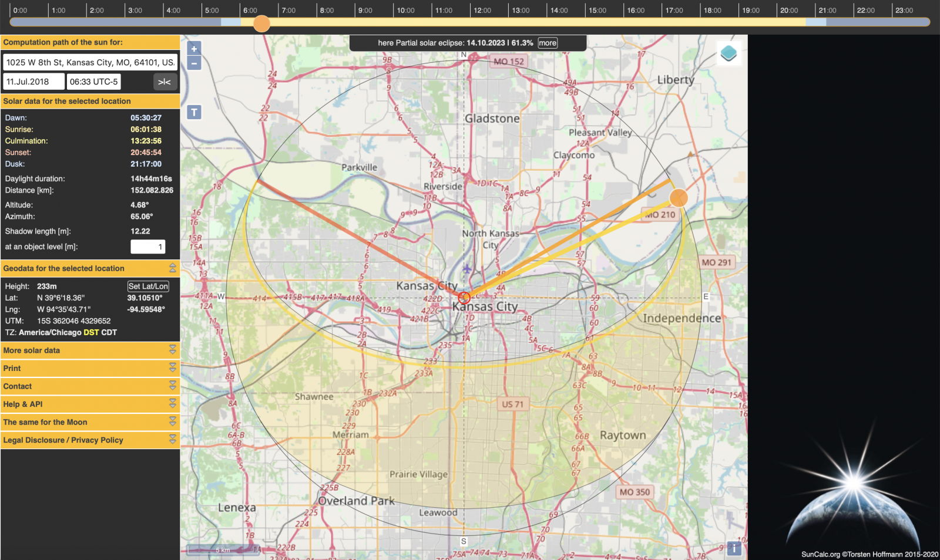Open the Help & API section

(173, 404)
